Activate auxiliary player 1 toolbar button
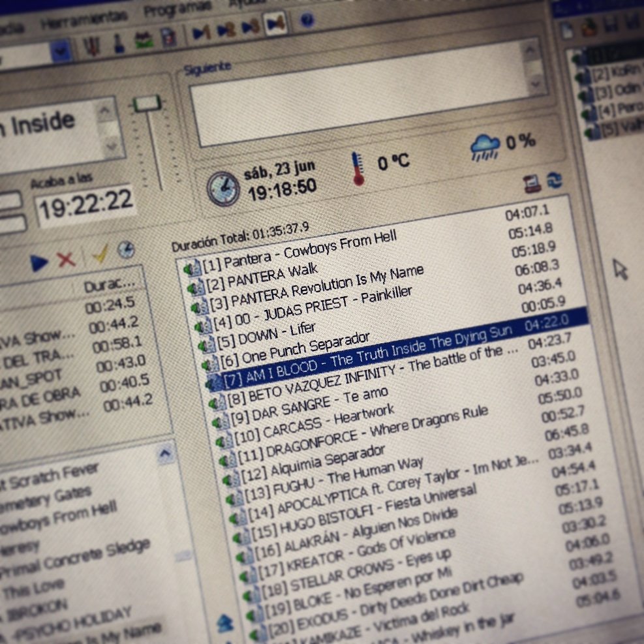 [x=201, y=33]
